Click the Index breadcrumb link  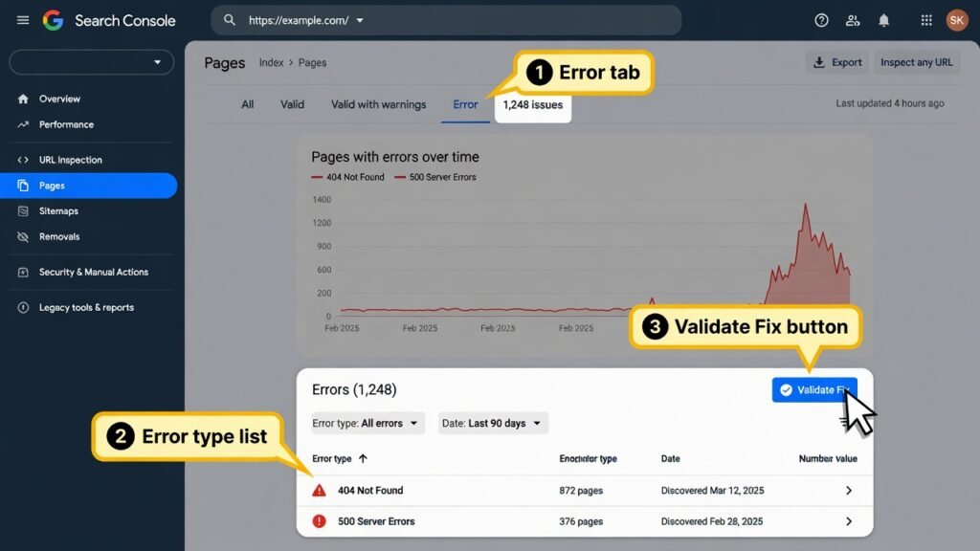coord(271,62)
